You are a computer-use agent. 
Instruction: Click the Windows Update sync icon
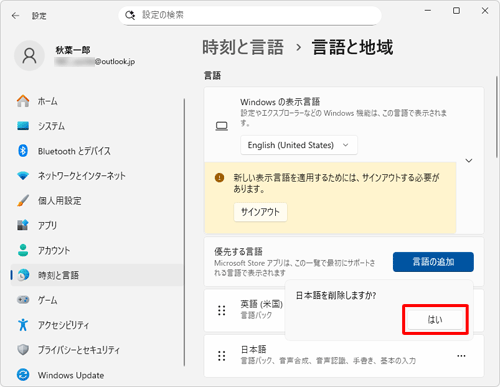[x=23, y=375]
